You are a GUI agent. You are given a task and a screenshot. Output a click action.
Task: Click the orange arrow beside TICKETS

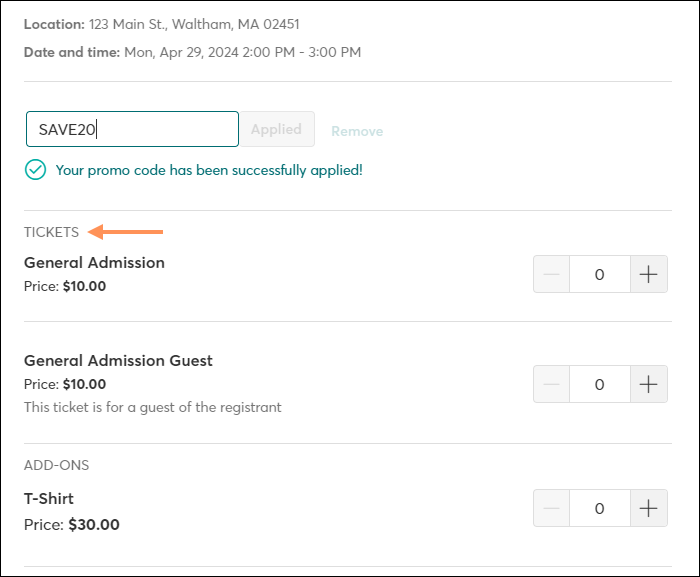[125, 232]
